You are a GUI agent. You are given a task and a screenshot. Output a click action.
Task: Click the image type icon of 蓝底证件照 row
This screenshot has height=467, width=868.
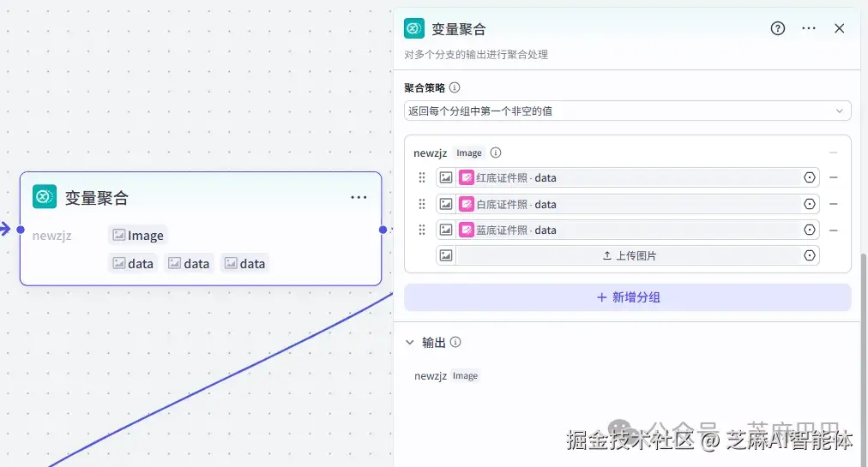[446, 230]
